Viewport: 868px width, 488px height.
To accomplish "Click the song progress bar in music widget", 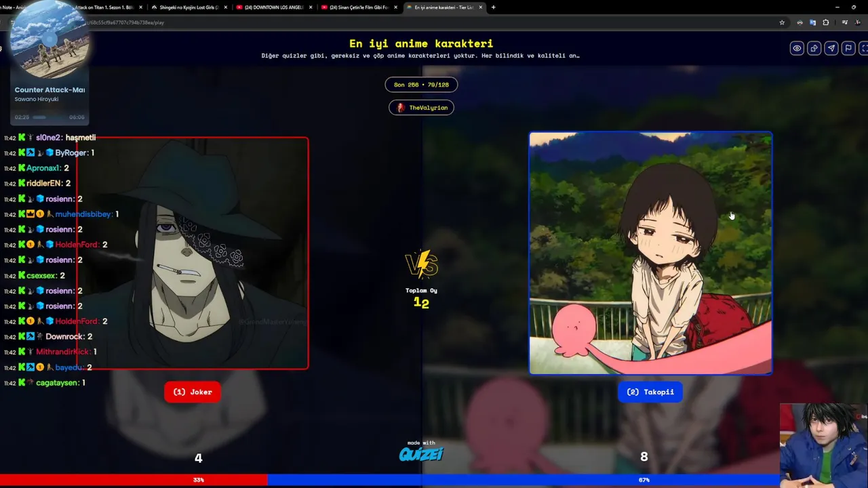I will click(x=50, y=117).
